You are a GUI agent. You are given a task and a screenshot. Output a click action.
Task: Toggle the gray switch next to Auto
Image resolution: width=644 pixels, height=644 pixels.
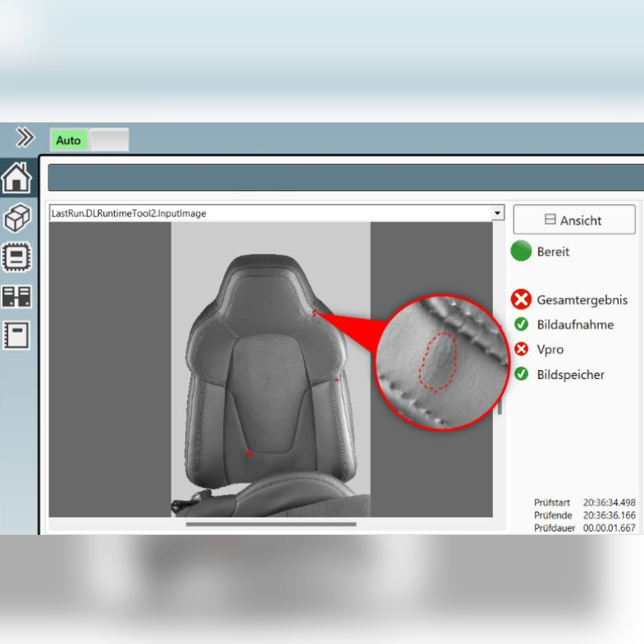[x=109, y=140]
